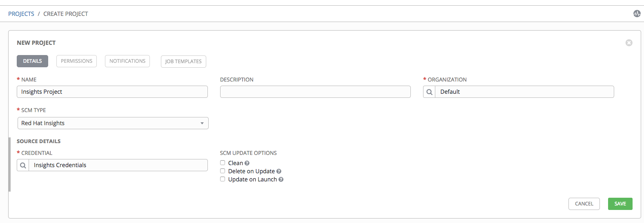This screenshot has height=223, width=644.
Task: Select the Job Templates tab
Action: pos(183,62)
